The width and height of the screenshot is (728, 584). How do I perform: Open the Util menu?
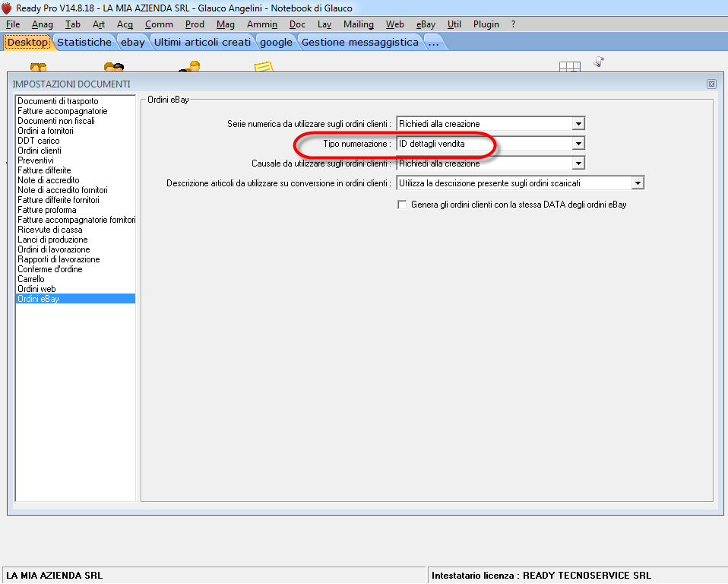[454, 24]
